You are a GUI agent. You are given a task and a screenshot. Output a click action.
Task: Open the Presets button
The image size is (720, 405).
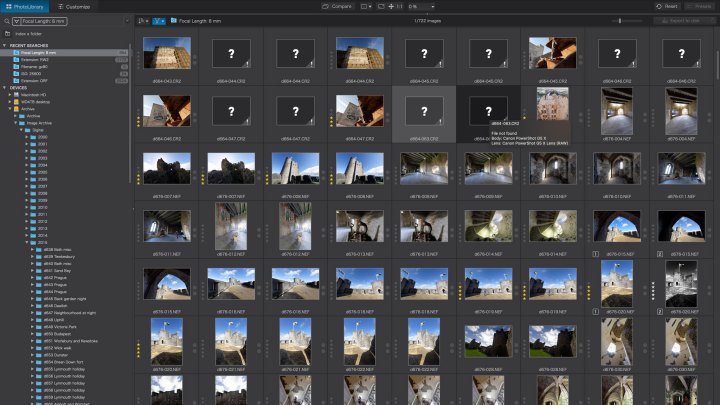pos(699,6)
